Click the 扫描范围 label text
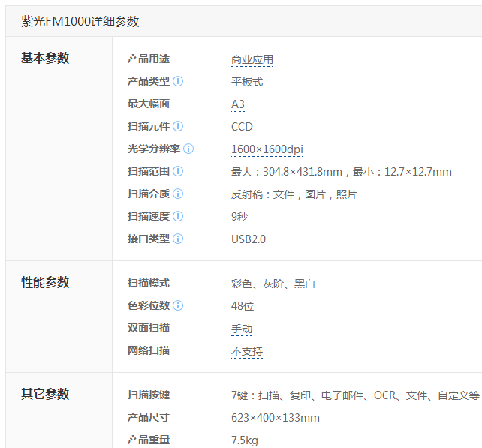 point(149,171)
